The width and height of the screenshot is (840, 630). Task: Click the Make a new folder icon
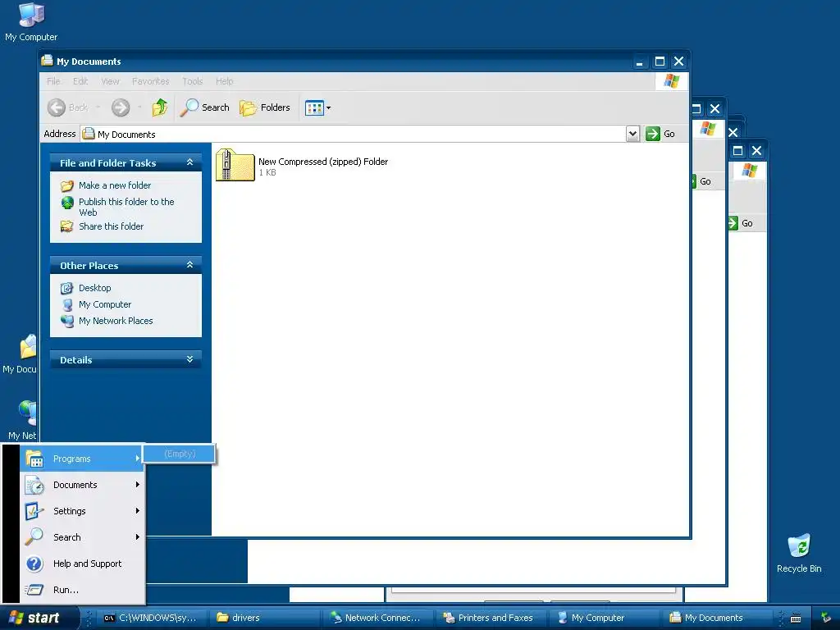pos(67,186)
